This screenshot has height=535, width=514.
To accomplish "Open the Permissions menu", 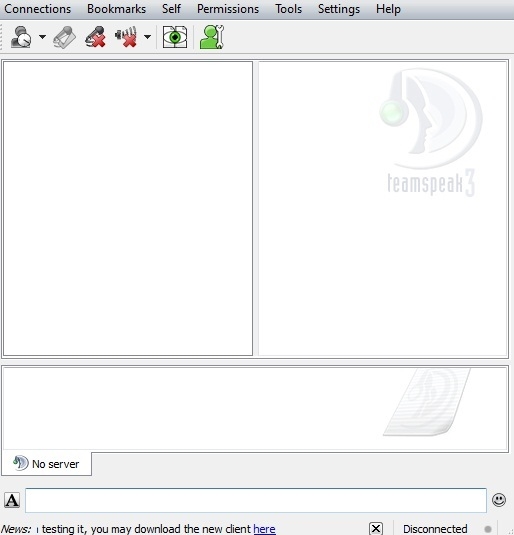I will coord(228,9).
